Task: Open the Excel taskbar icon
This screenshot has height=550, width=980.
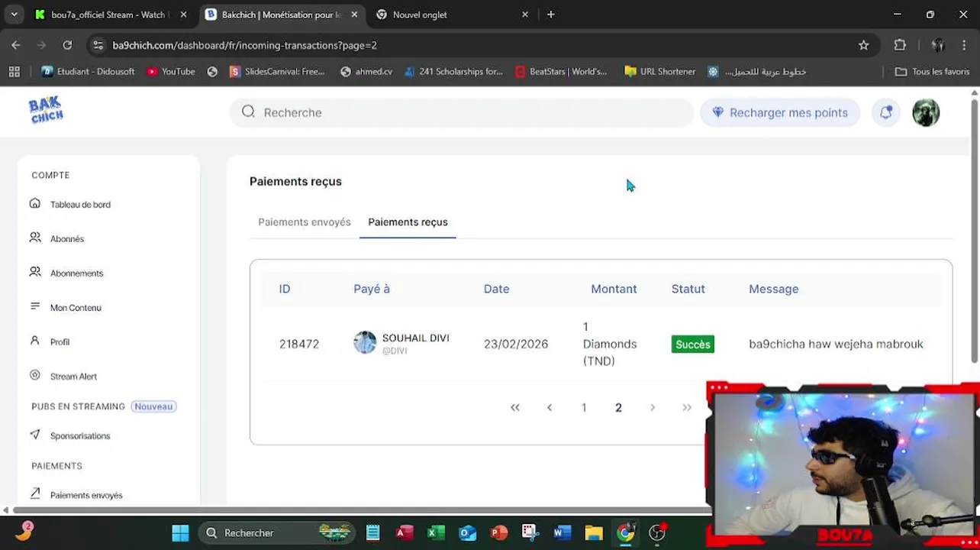Action: click(436, 532)
